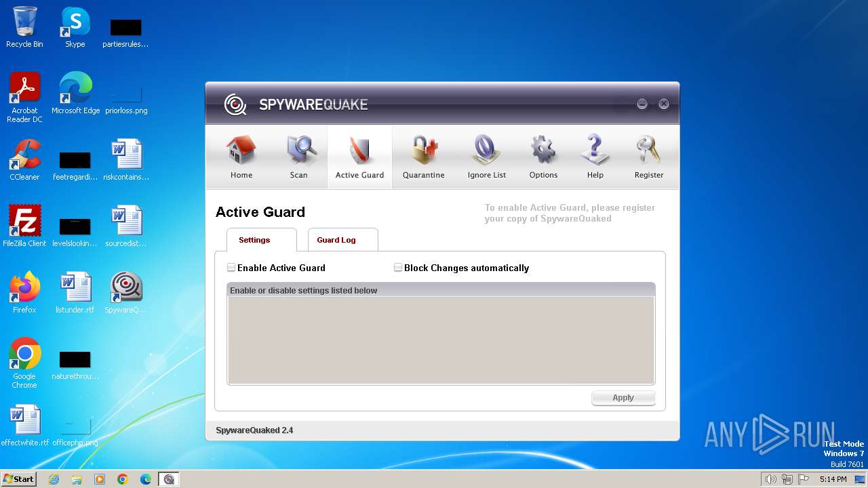Image resolution: width=868 pixels, height=488 pixels.
Task: Open File Explorer from taskbar
Action: (x=77, y=479)
